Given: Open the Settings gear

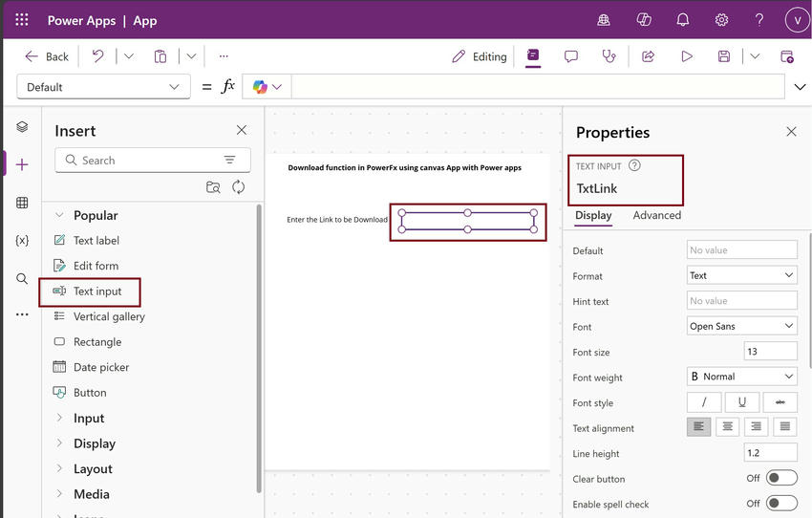Looking at the screenshot, I should pos(721,20).
